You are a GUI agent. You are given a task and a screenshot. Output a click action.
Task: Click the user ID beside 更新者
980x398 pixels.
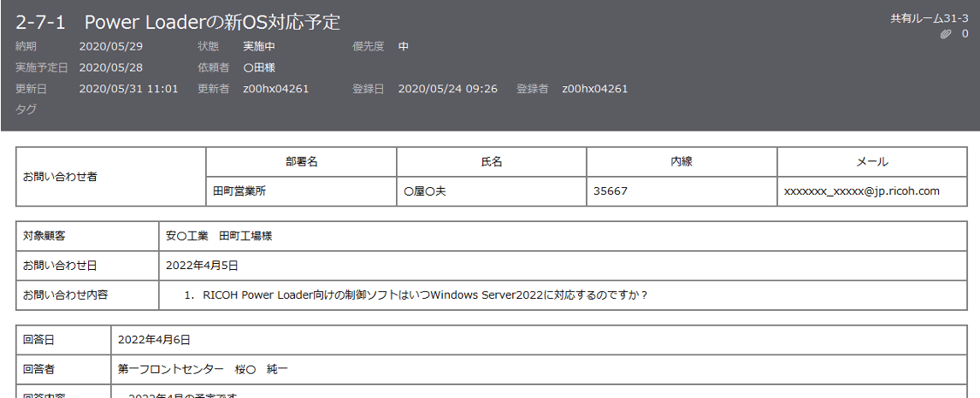(x=275, y=89)
